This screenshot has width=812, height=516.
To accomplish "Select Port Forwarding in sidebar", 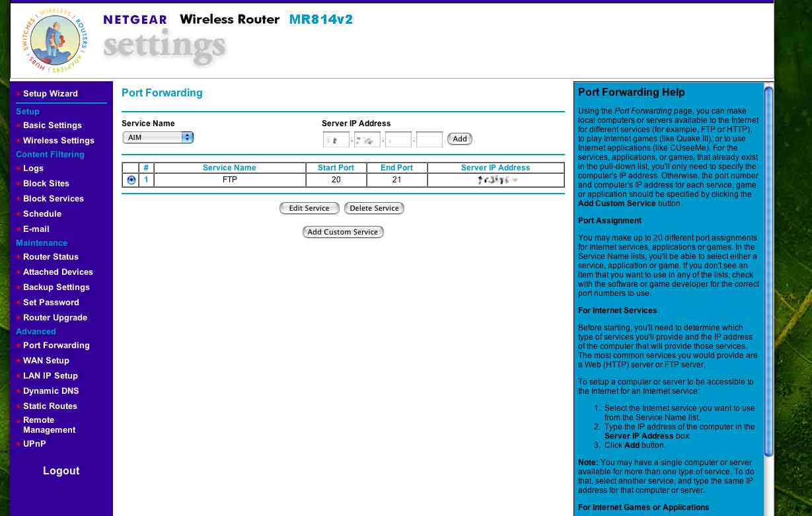I will click(x=56, y=346).
